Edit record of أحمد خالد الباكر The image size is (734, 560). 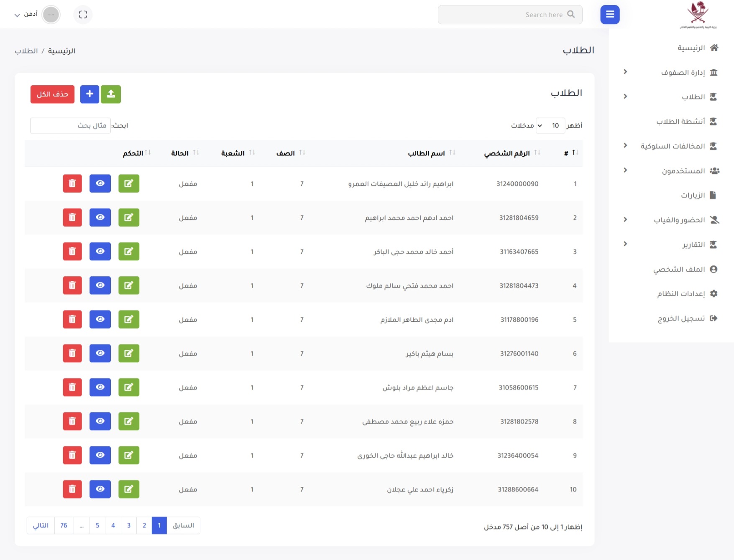(128, 251)
